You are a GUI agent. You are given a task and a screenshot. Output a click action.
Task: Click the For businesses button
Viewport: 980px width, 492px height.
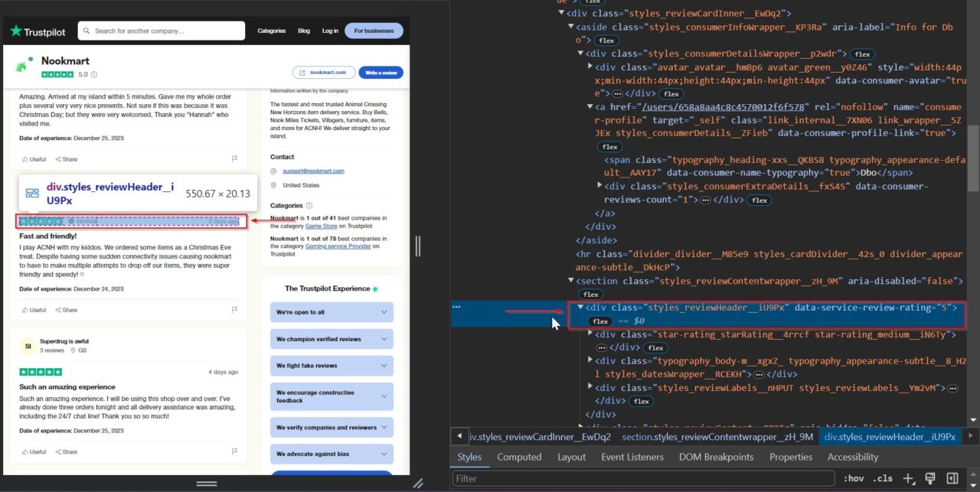pyautogui.click(x=374, y=31)
